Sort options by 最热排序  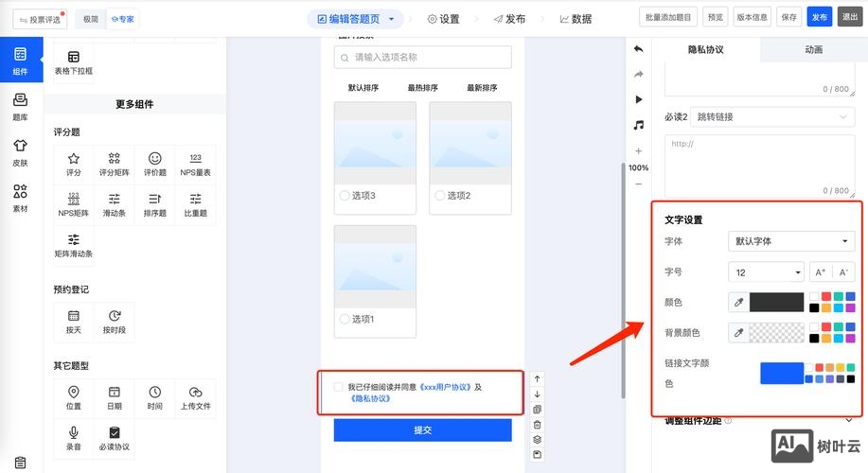[x=422, y=87]
